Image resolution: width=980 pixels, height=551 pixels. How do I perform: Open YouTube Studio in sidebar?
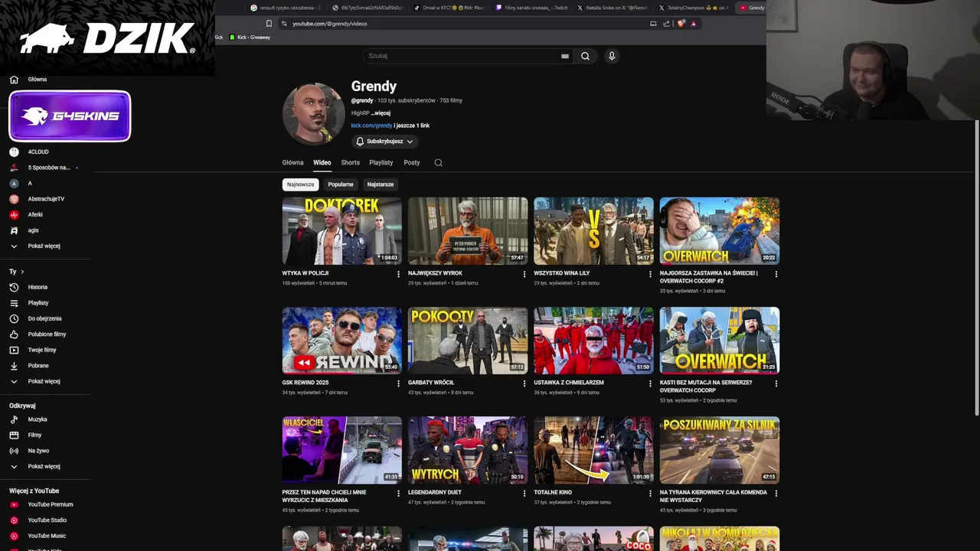(46, 520)
